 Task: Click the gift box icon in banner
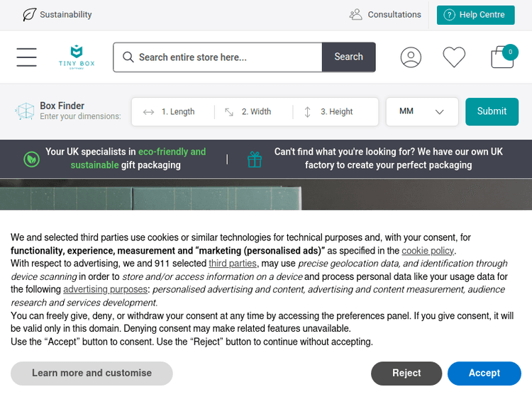point(255,159)
